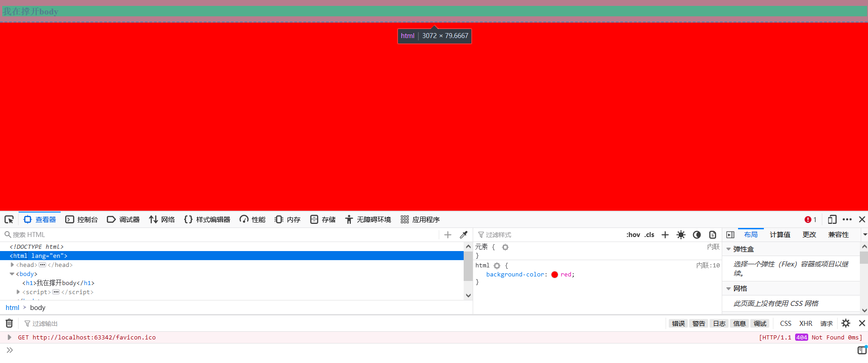Open the 查看器 tab

(40, 220)
